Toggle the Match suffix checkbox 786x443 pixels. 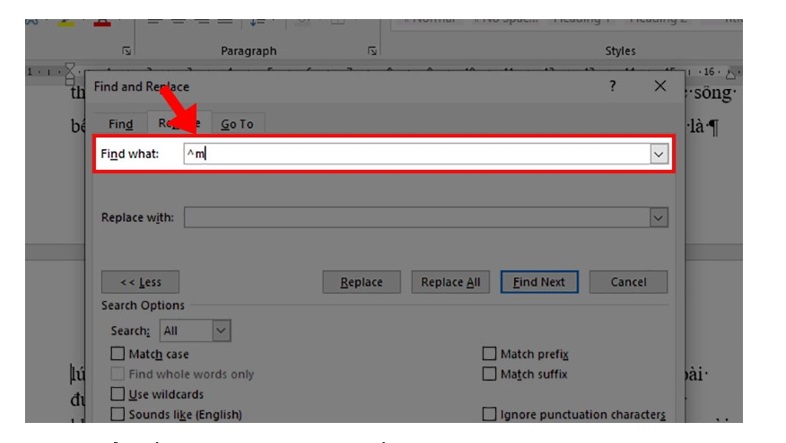(490, 374)
